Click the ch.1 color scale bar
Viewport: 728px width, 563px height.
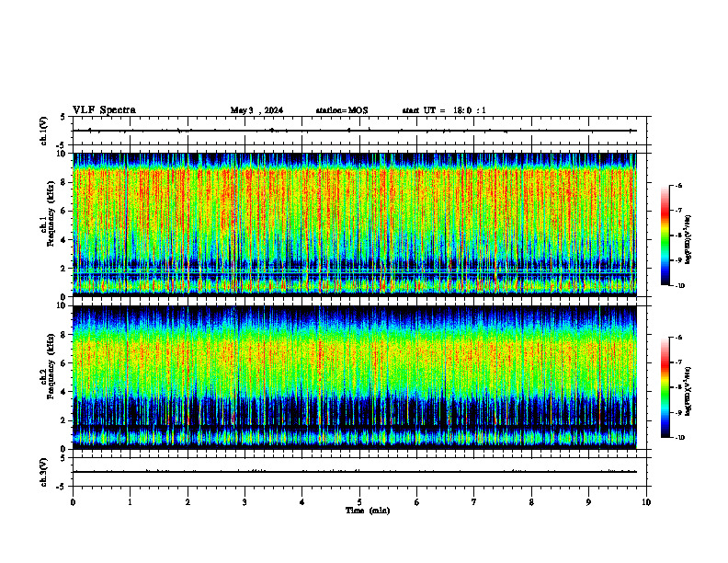(665, 236)
